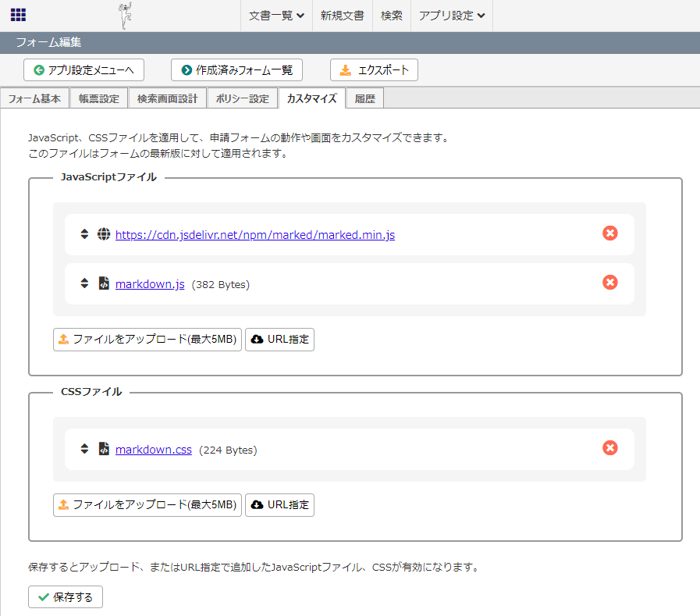
Task: Click URL指定 in JavaScriptファイル section
Action: pyautogui.click(x=279, y=340)
